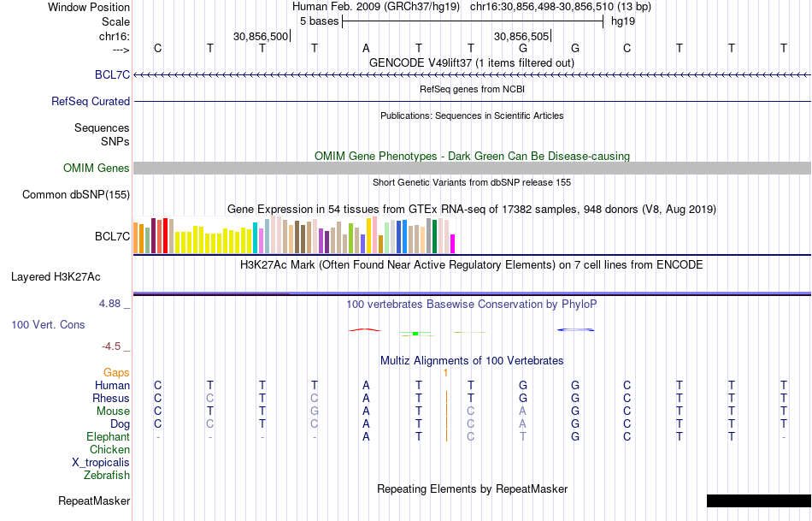Click the Scale label
The image size is (812, 521).
coord(115,21)
